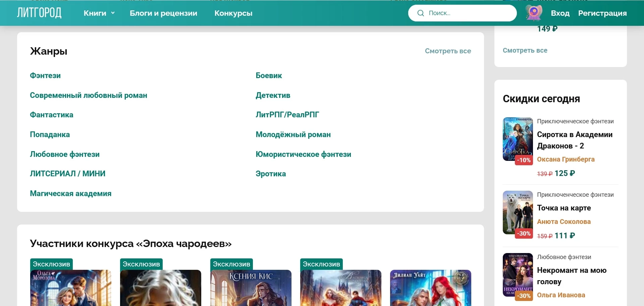Click the ЛИТГОРОД site logo

point(39,12)
